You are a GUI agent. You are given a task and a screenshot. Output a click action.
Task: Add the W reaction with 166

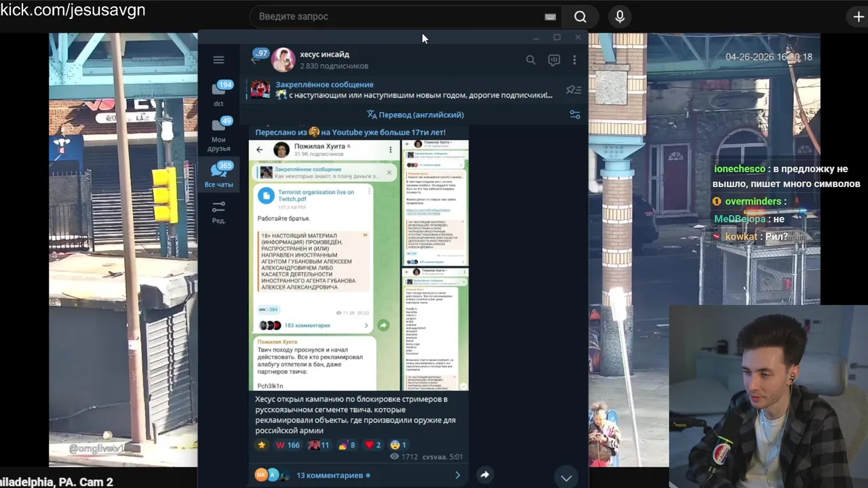[288, 445]
